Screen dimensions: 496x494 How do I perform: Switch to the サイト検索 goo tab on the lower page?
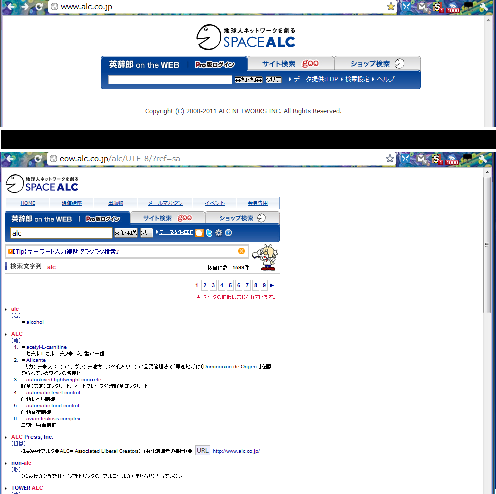click(x=167, y=218)
